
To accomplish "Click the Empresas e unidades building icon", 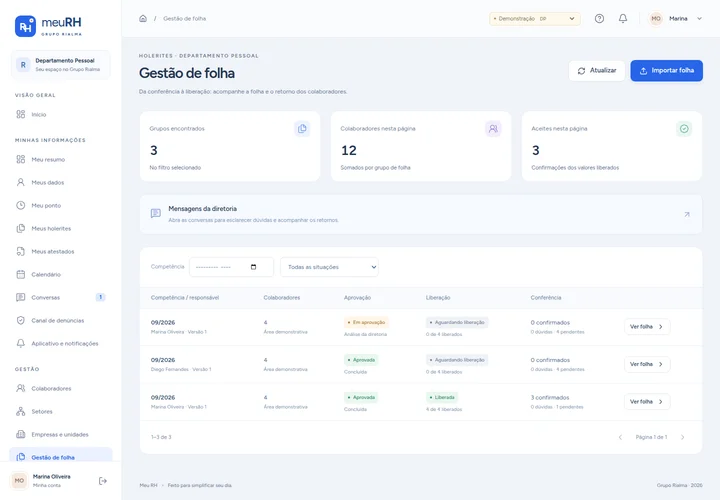I will [21, 434].
